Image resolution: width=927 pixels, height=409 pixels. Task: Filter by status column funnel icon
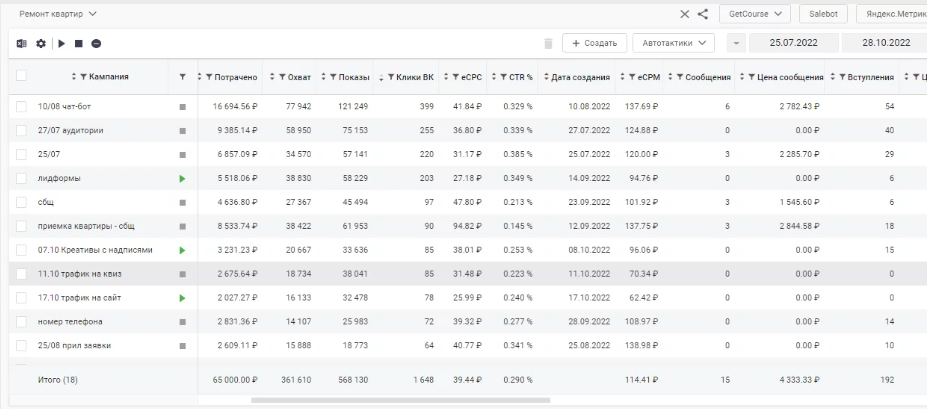click(183, 77)
